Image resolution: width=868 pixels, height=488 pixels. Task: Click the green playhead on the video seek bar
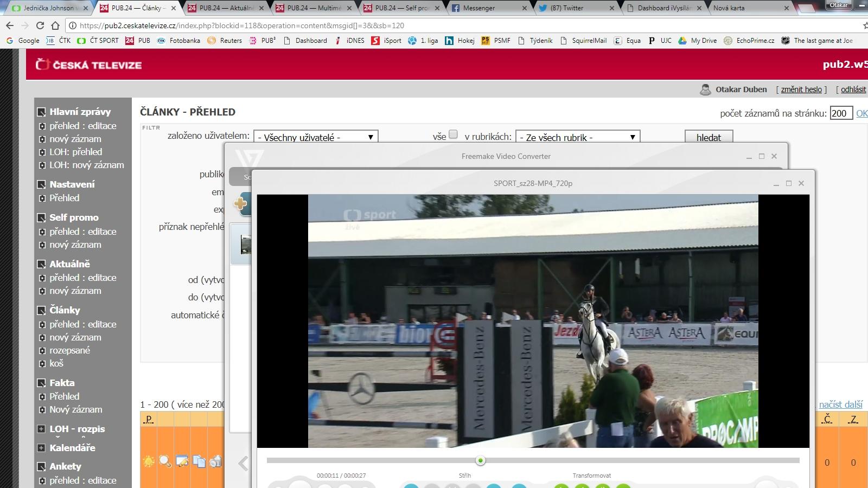tap(480, 460)
